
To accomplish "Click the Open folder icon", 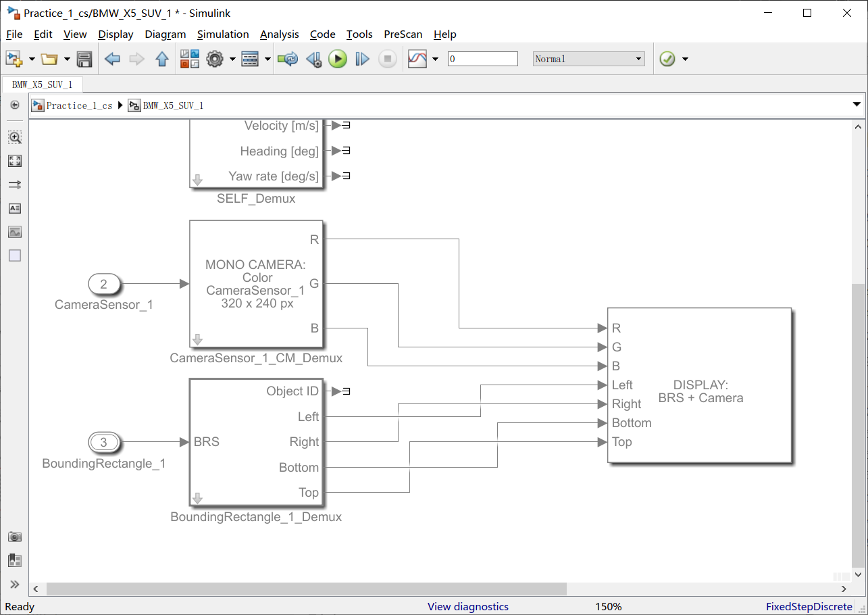I will (49, 59).
